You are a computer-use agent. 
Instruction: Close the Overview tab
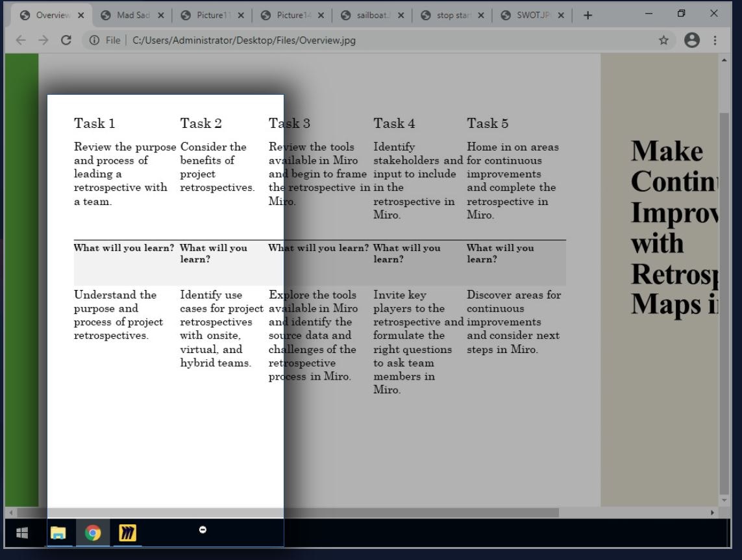[81, 15]
